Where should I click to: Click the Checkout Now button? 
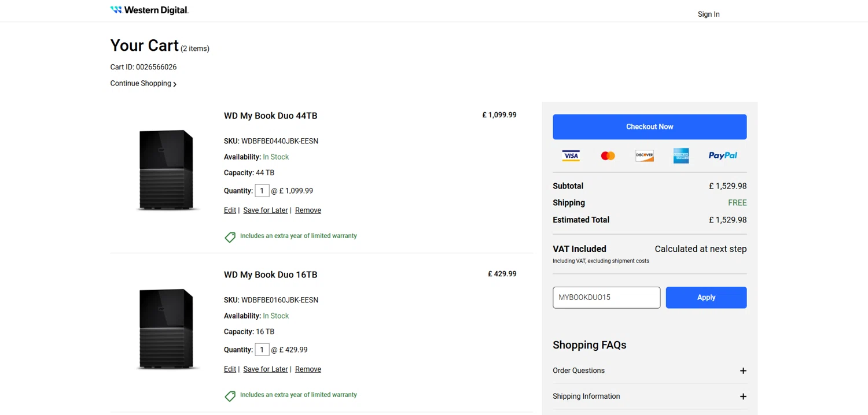pyautogui.click(x=649, y=127)
